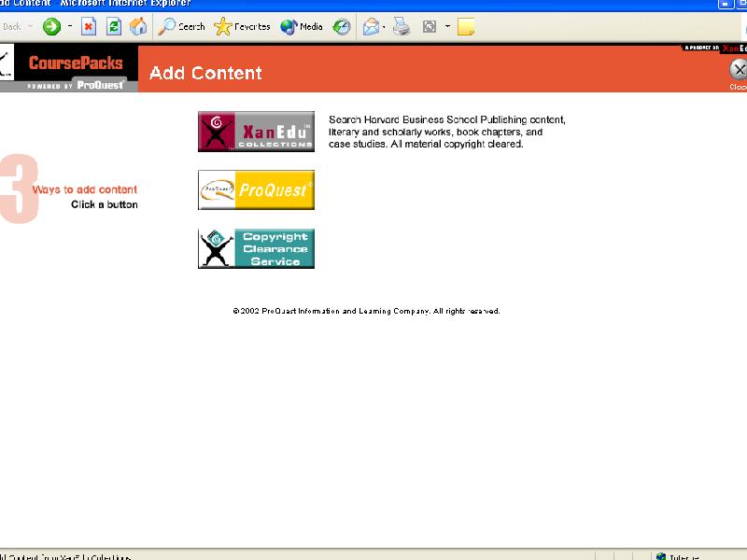Open the Favorites toolbar button
This screenshot has height=560, width=747.
point(242,27)
